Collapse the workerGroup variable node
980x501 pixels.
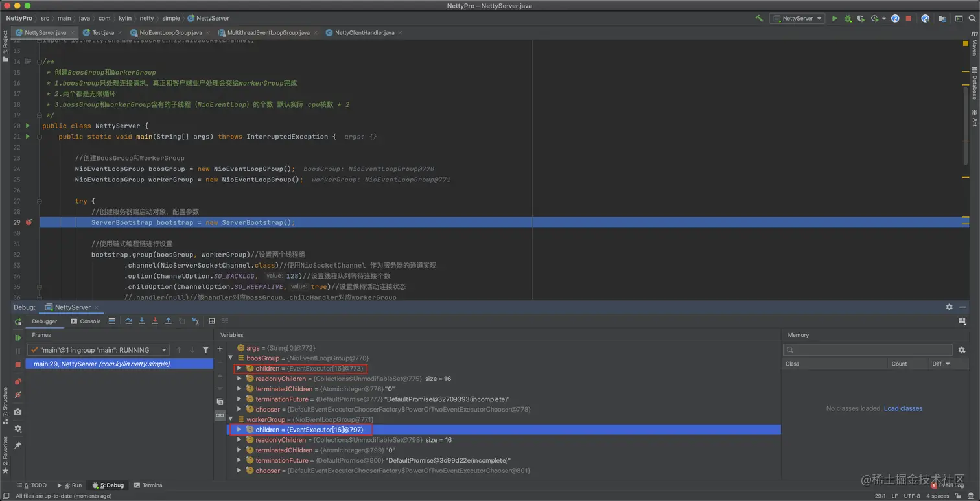230,419
